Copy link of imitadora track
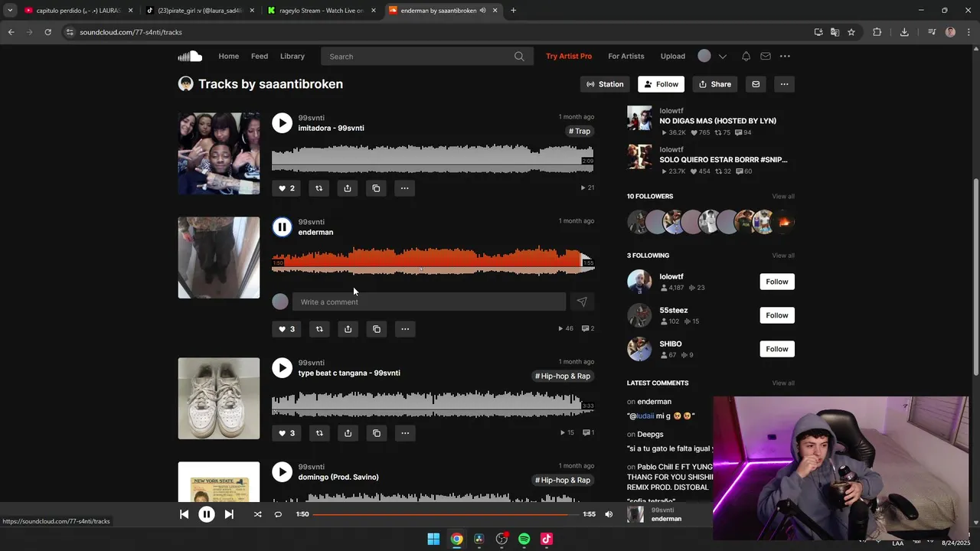Screen dimensions: 980x551 [x=376, y=188]
